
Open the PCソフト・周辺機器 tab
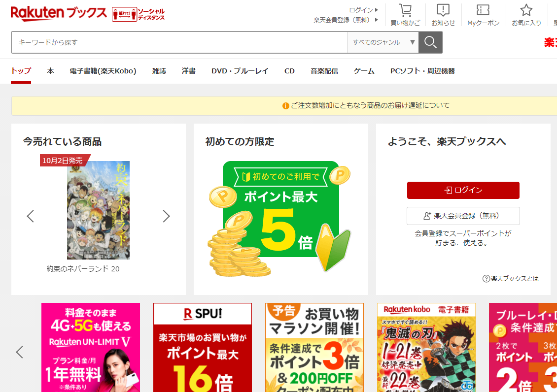(x=423, y=71)
